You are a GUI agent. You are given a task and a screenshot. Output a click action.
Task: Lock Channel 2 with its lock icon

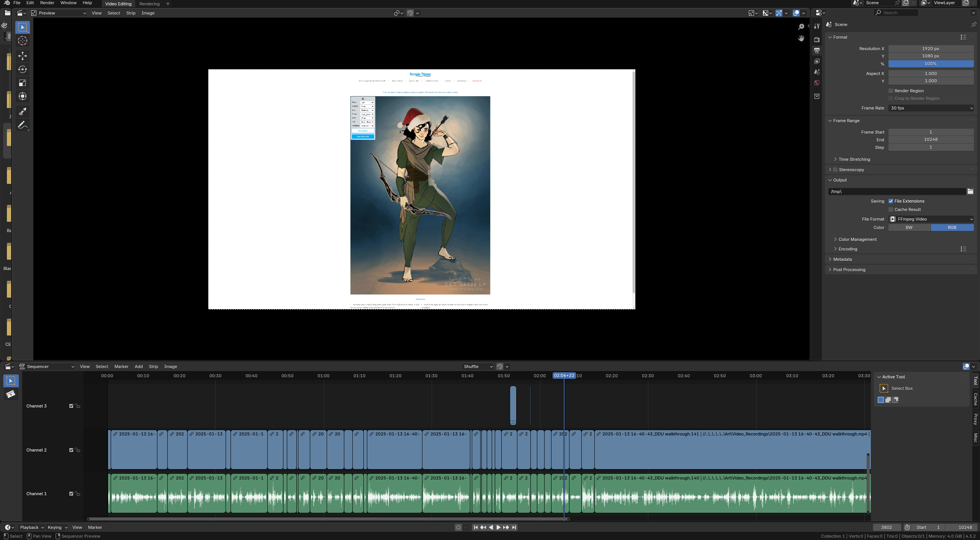(78, 450)
